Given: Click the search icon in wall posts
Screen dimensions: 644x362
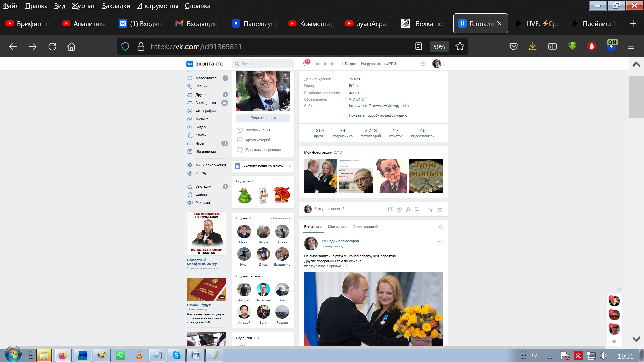Looking at the screenshot, I should click(x=441, y=227).
